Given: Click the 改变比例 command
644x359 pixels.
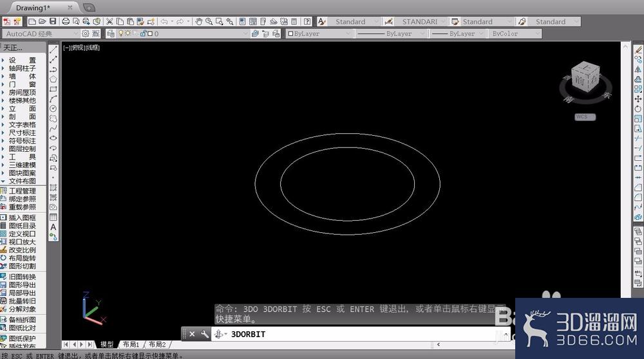Looking at the screenshot, I should [x=22, y=250].
